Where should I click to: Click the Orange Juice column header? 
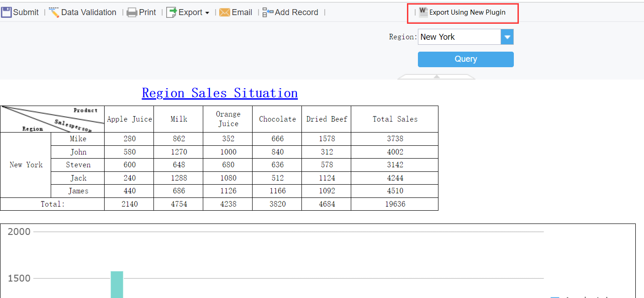coord(228,119)
